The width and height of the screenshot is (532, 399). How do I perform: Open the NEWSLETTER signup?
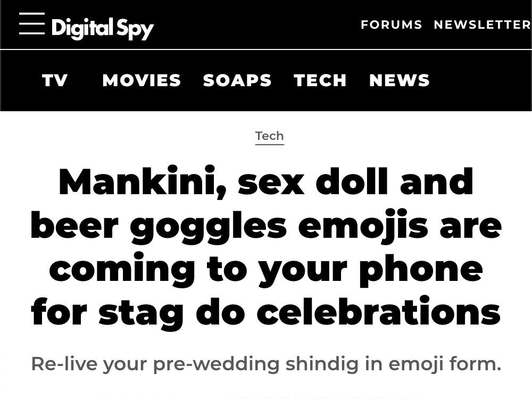pos(480,24)
